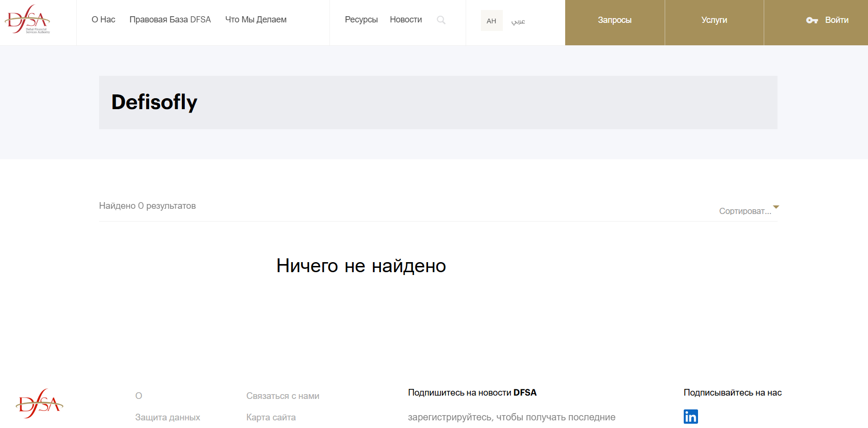Screen dimensions: 868x428
Task: Open the Ресурсы menu
Action: [361, 20]
